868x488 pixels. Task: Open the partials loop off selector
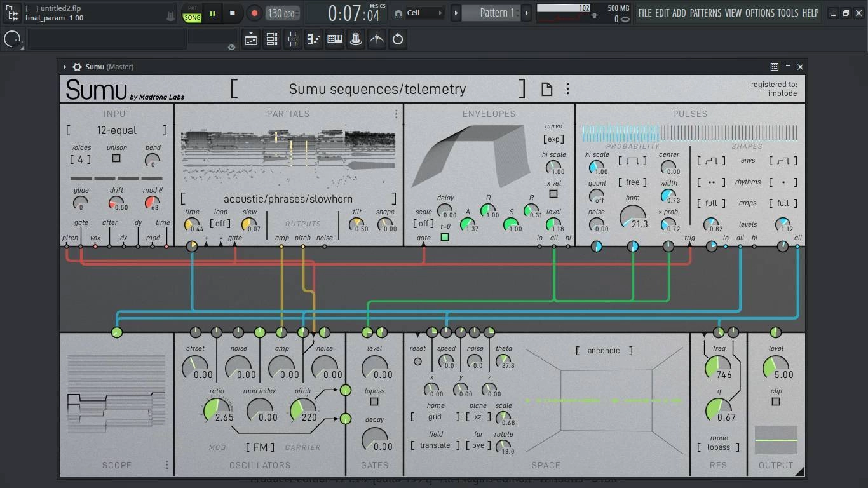point(220,223)
